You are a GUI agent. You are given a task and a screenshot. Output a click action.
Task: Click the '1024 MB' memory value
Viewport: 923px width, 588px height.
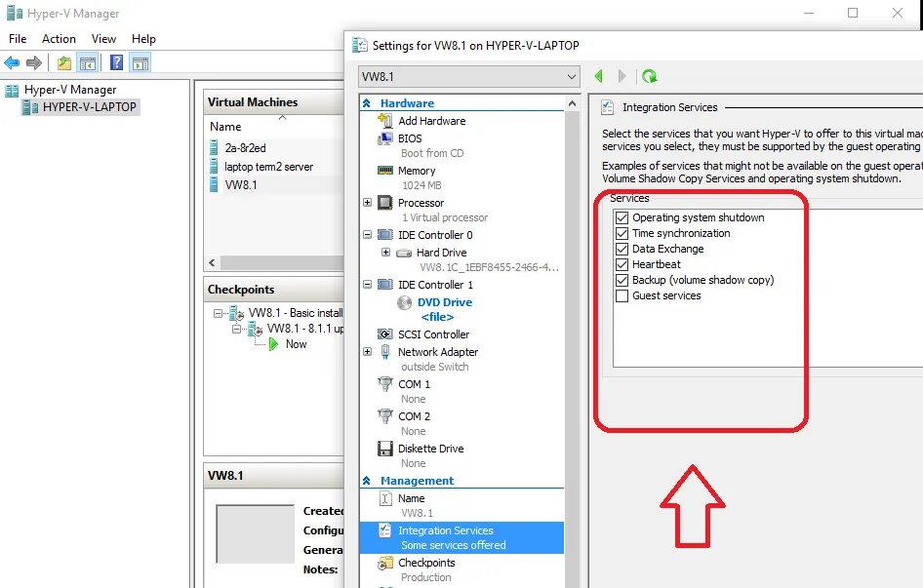[421, 185]
